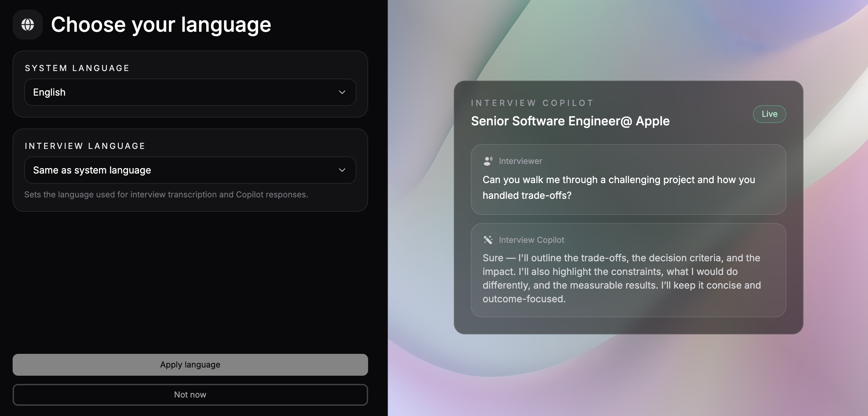The image size is (868, 416).
Task: Click the Interview Copilot wand icon
Action: pyautogui.click(x=488, y=239)
